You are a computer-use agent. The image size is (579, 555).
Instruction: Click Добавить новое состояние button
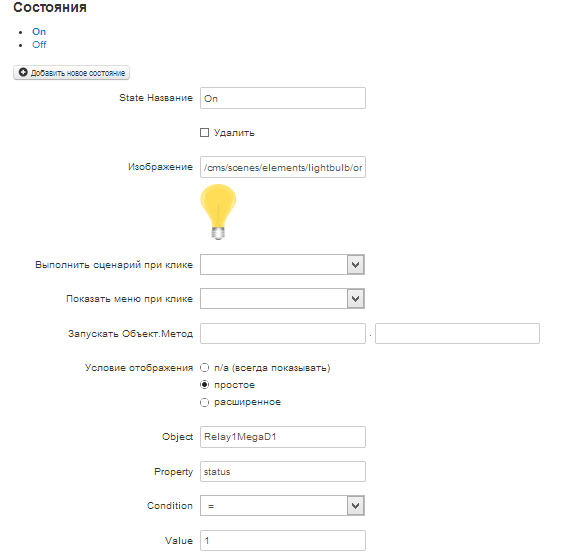point(71,73)
